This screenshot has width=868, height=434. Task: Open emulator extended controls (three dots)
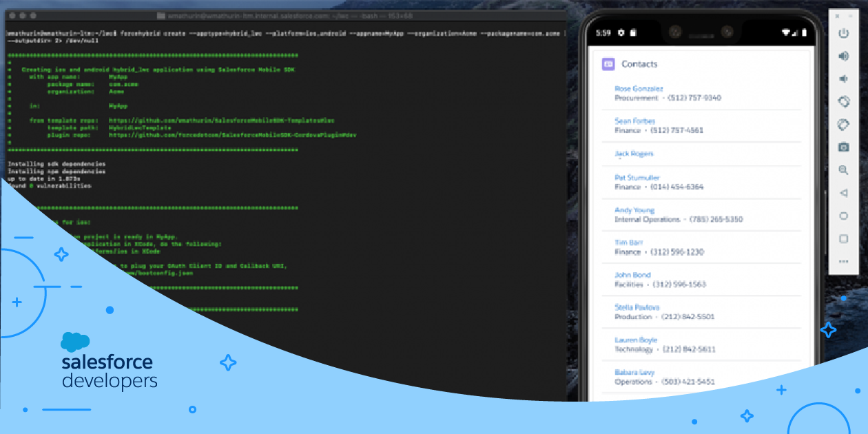tap(843, 262)
